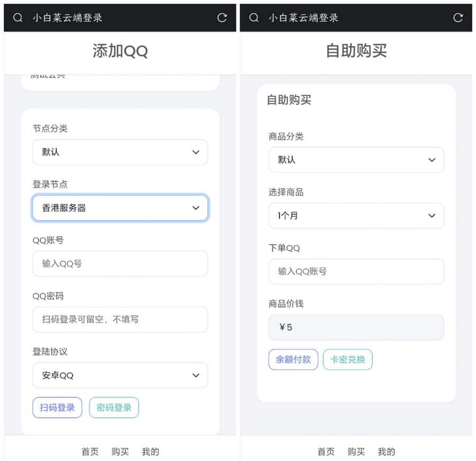Image resolution: width=476 pixels, height=461 pixels.
Task: Expand the 登录节点 dropdown with 香港服务器
Action: click(x=120, y=208)
